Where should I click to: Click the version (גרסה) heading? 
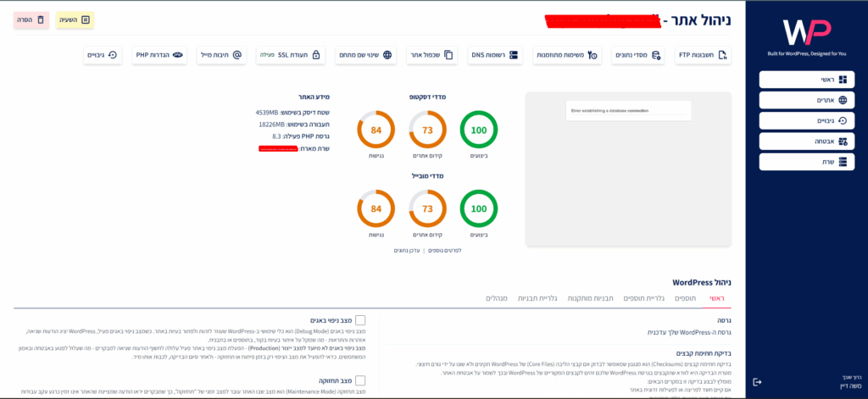click(725, 320)
